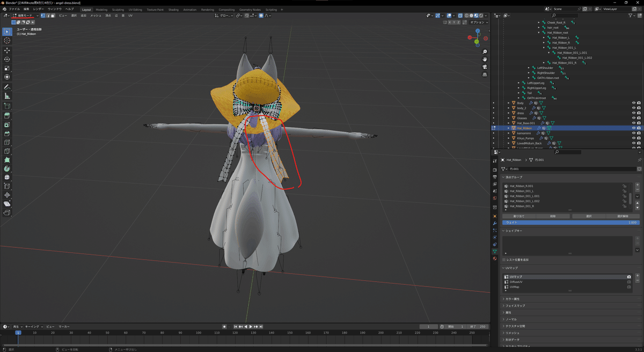Select the Poly Build tool
The height and width of the screenshot is (352, 644).
click(x=7, y=160)
